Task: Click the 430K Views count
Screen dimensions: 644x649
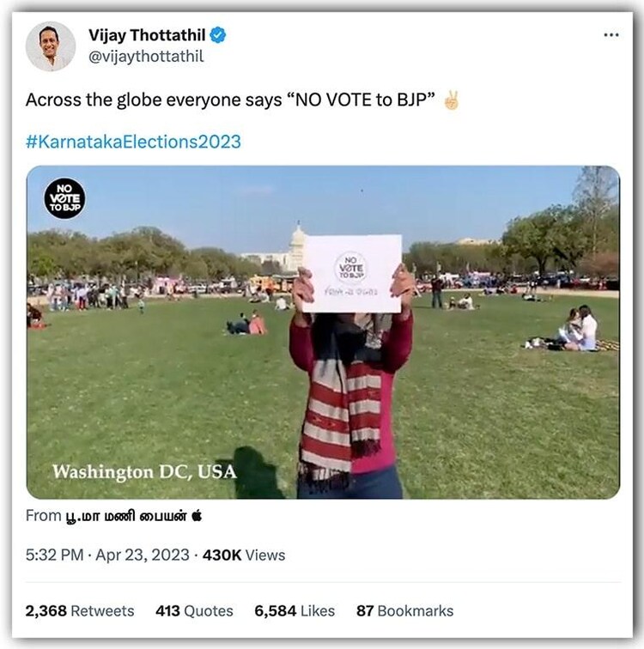Action: [x=244, y=555]
